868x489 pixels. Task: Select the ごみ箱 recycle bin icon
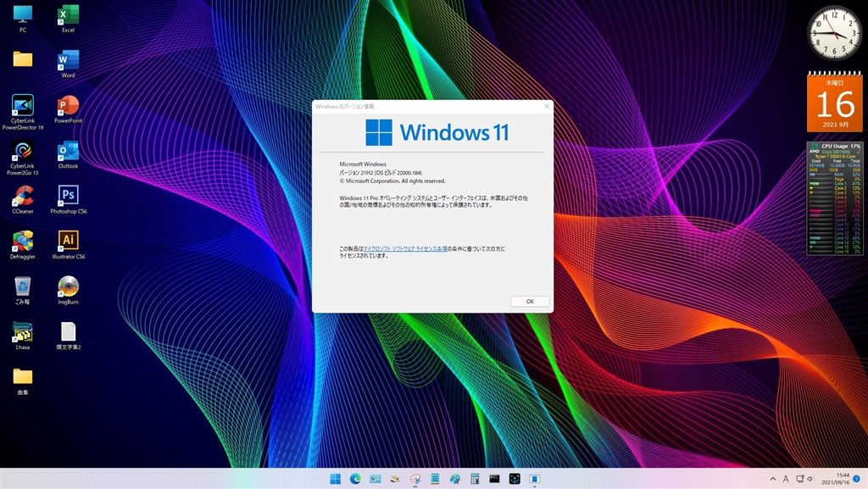[23, 286]
